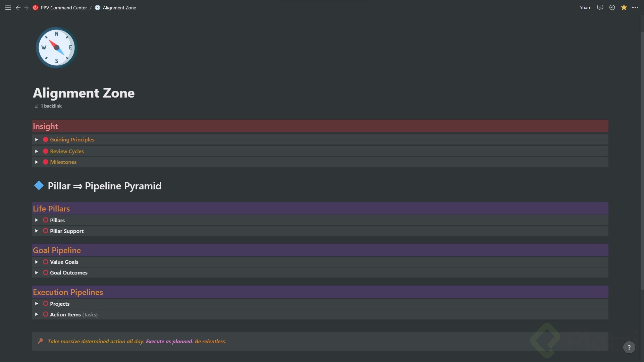644x362 pixels.
Task: Expand the Milestones toggle
Action: click(37, 162)
